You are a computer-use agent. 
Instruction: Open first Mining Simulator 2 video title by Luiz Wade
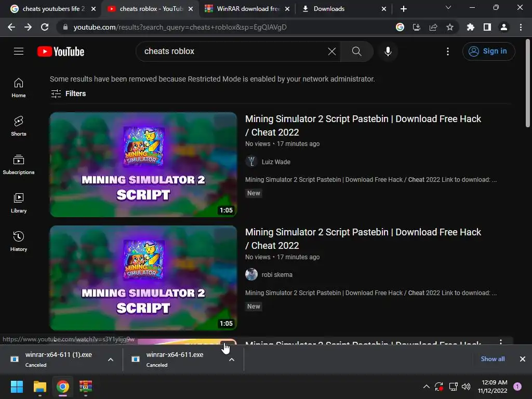[x=363, y=126]
